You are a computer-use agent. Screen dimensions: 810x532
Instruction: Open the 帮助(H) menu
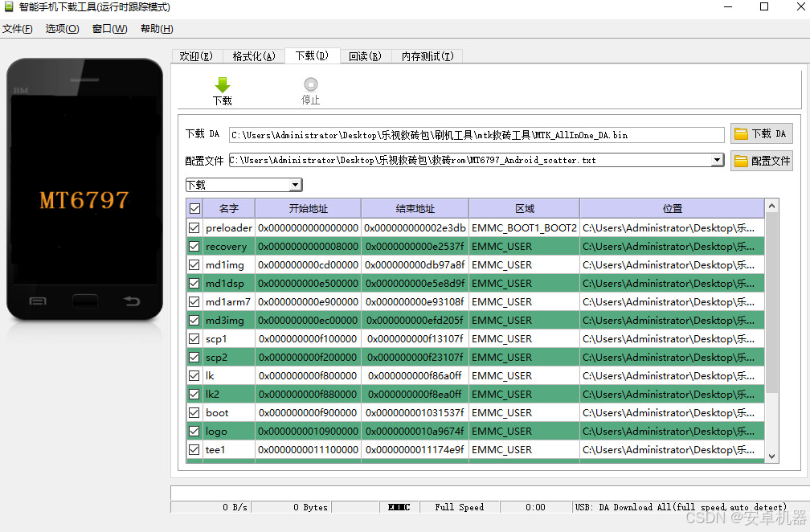pos(157,29)
